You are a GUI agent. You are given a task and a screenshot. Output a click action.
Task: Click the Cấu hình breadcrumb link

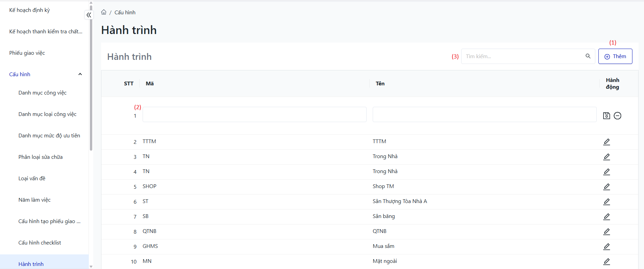(125, 12)
